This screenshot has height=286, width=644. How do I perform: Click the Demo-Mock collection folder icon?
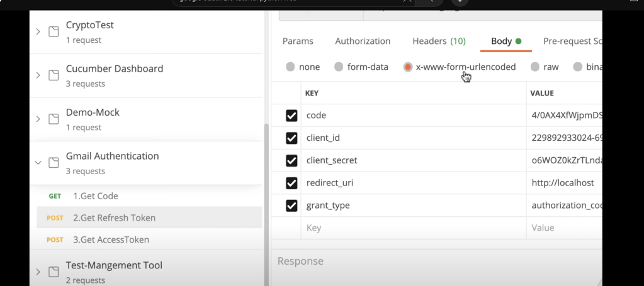point(54,119)
